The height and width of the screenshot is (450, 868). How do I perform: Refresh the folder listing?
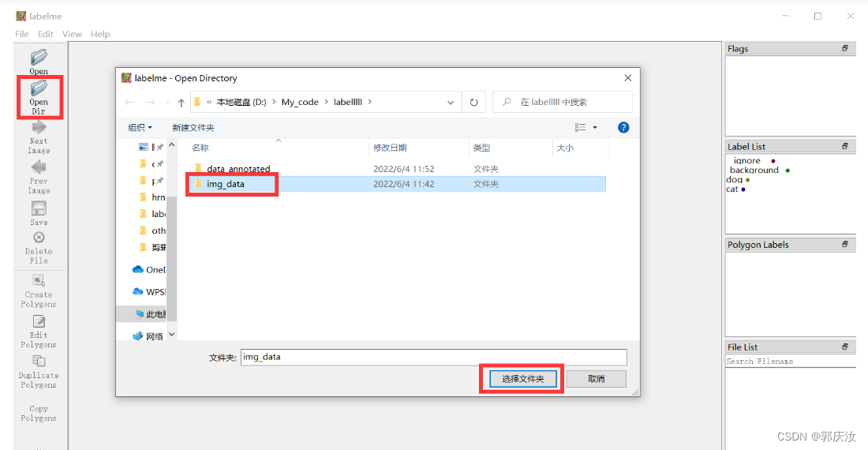coord(474,103)
